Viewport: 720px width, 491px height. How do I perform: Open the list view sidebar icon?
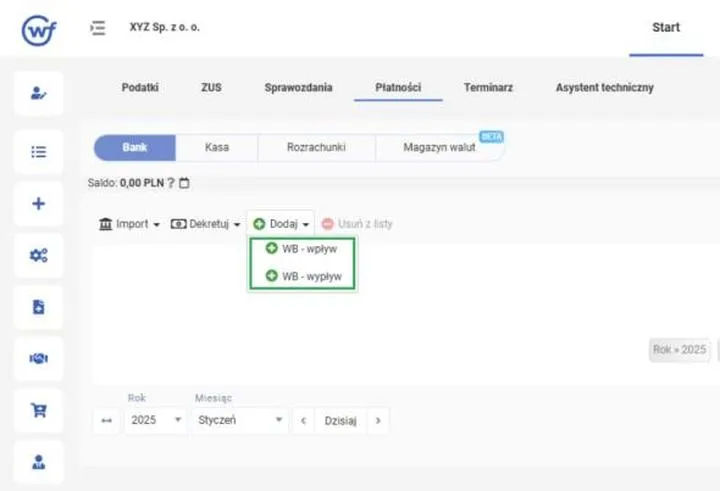coord(39,152)
